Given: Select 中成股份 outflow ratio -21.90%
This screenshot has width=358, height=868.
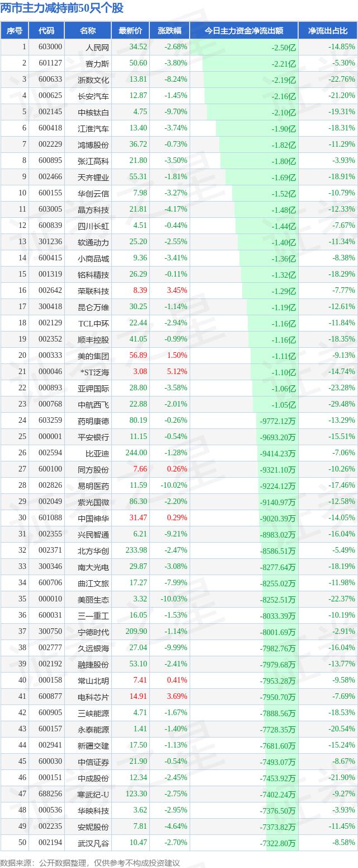Looking at the screenshot, I should click(x=342, y=778).
